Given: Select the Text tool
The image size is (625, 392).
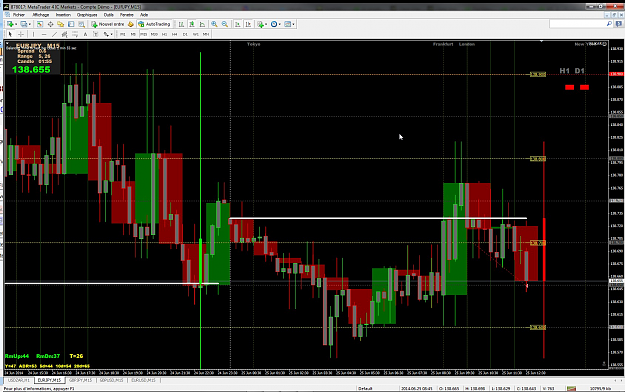Looking at the screenshot, I should coord(85,34).
